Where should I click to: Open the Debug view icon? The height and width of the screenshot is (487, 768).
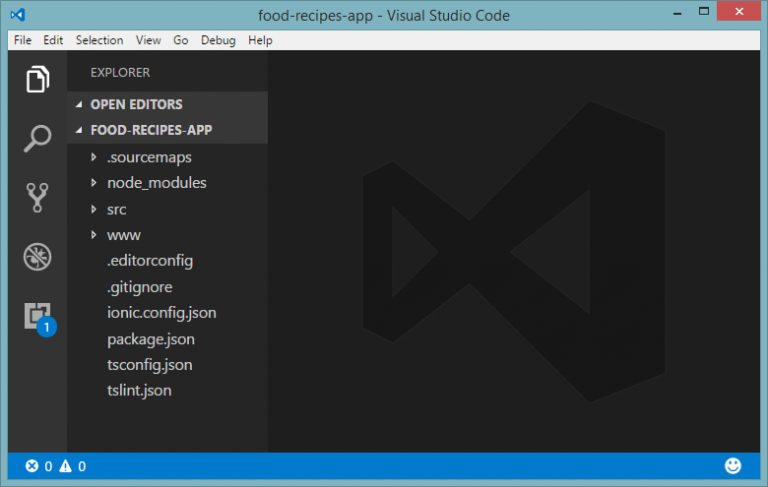click(37, 256)
